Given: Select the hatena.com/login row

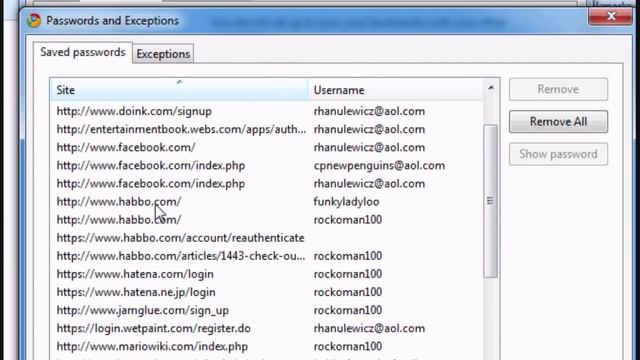Looking at the screenshot, I should [267, 274].
